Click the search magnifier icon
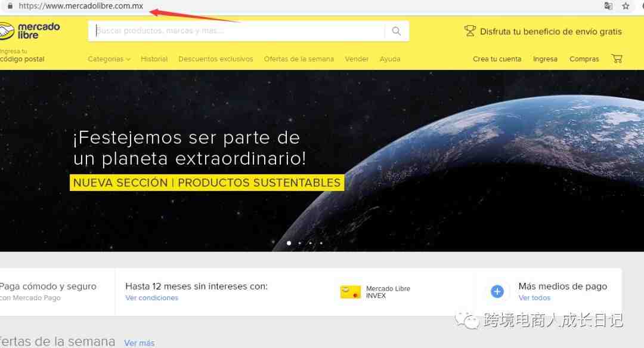 [x=397, y=31]
